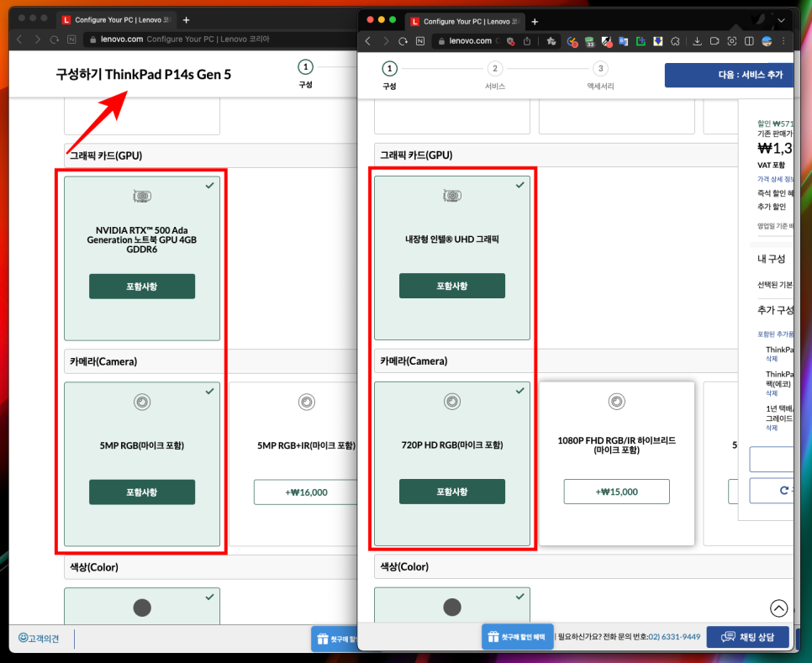Open 고객의견 feedback in left window
Image resolution: width=812 pixels, height=663 pixels.
pos(39,638)
